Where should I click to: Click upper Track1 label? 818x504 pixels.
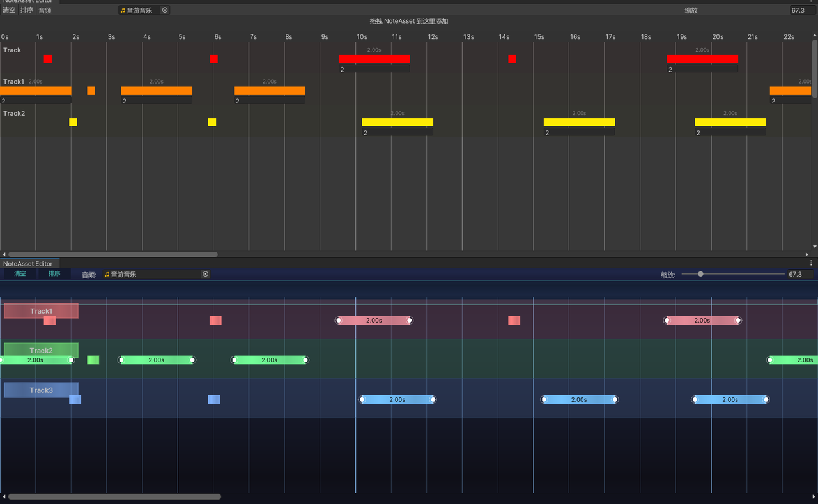point(13,82)
